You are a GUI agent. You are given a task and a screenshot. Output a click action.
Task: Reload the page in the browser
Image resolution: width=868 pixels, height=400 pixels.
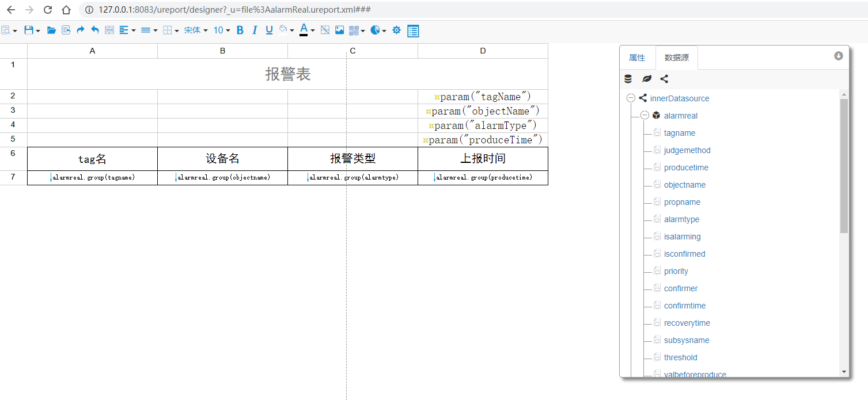(48, 10)
